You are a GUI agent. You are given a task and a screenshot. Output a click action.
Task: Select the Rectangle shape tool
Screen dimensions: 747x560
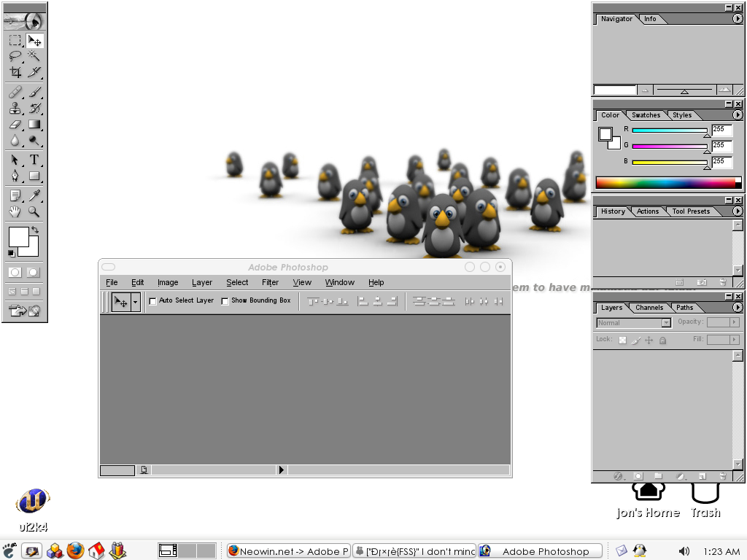[34, 176]
